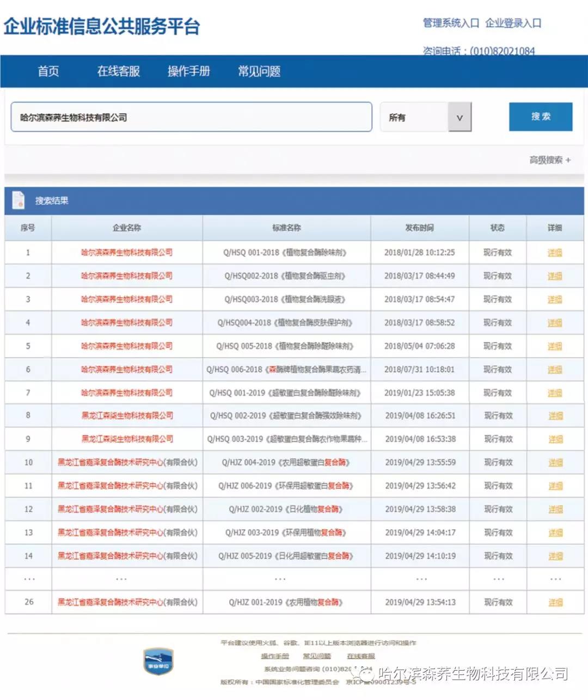Screen dimensions: 588x700
Task: Click the 事业单位 badge icon in footer
Action: pyautogui.click(x=158, y=661)
